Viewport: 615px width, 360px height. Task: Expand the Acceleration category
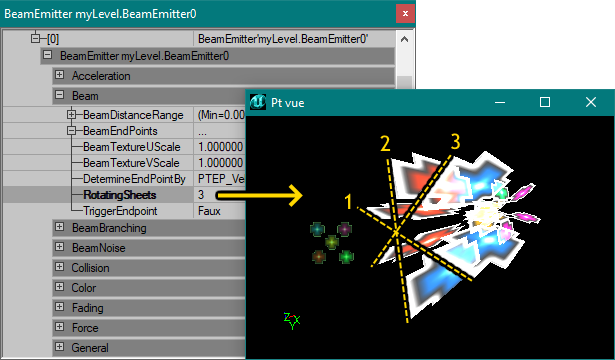[59, 75]
